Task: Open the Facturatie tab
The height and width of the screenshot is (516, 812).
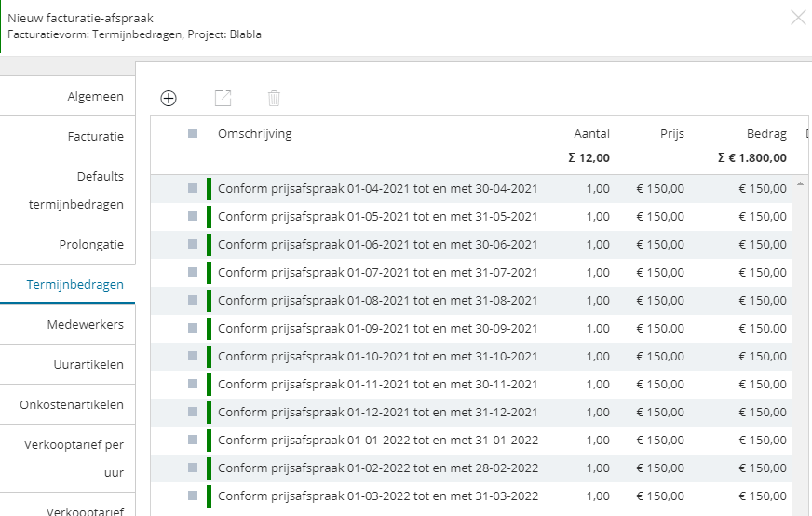Action: pos(67,136)
